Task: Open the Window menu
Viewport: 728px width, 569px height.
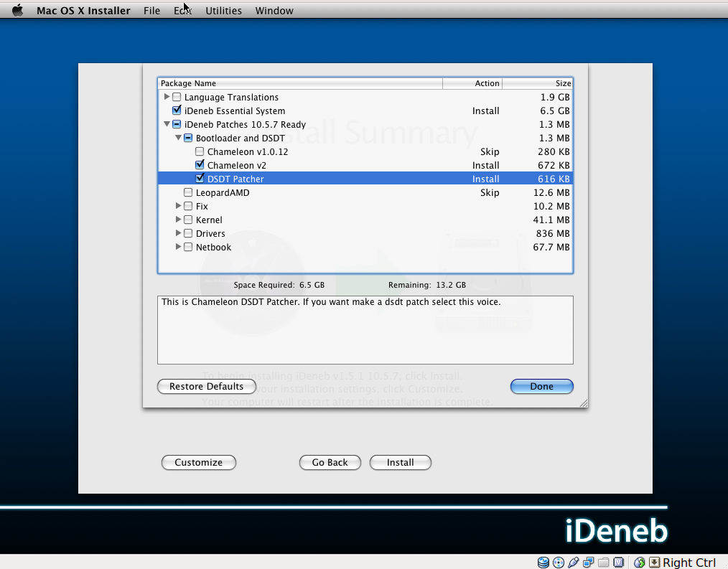Action: [x=274, y=11]
